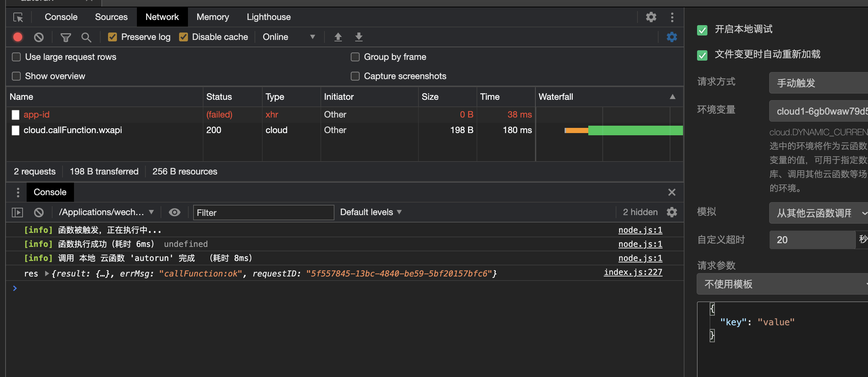Stop recording network log with red button
Screen dimensions: 868x377
(18, 37)
